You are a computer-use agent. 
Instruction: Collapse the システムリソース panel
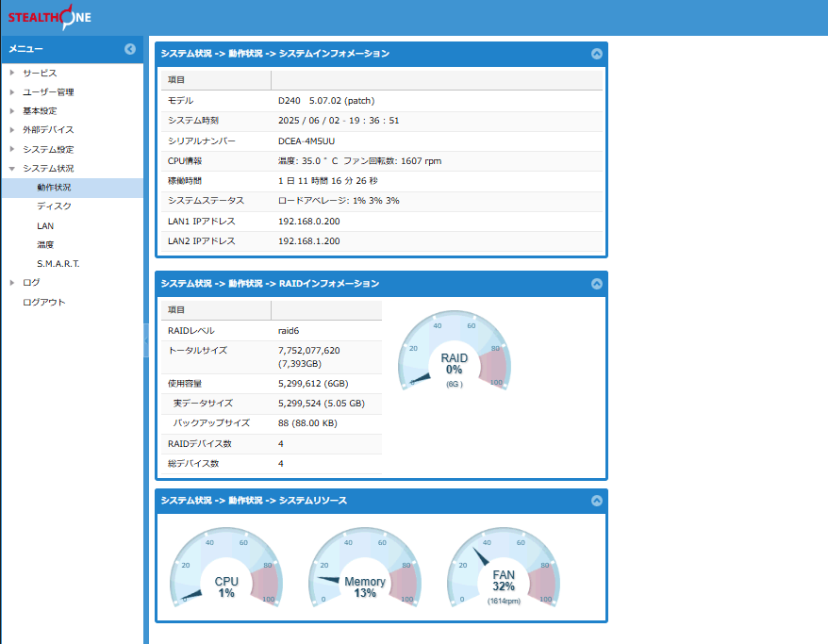click(x=597, y=501)
